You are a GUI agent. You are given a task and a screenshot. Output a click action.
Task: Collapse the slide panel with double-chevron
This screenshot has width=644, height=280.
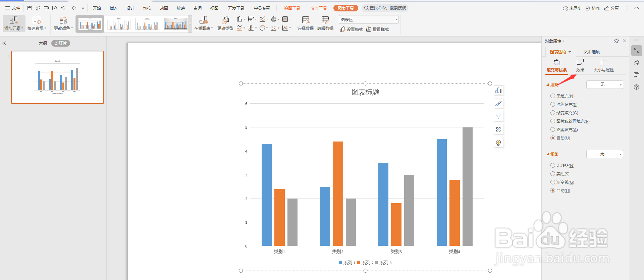coord(4,43)
